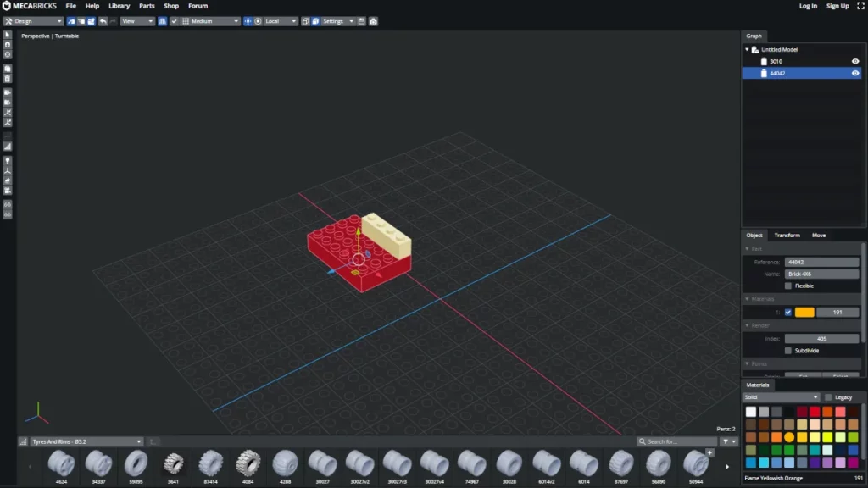Switch to the Move tab

(819, 236)
